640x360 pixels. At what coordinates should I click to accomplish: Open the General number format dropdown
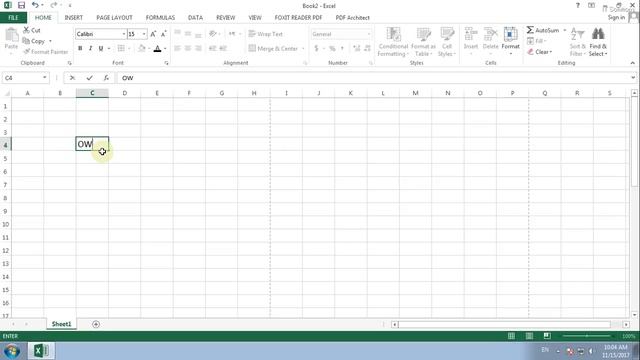(368, 34)
